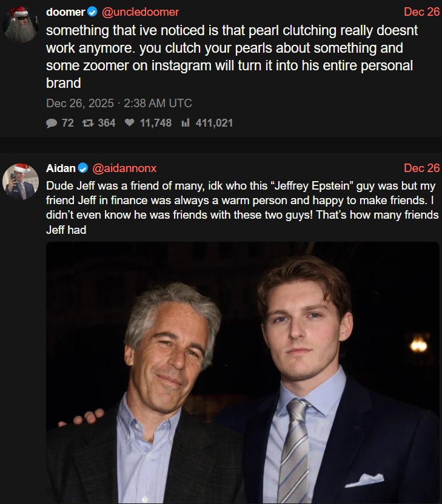Open doomer's profile avatar
Image resolution: width=442 pixels, height=504 pixels.
click(x=20, y=24)
